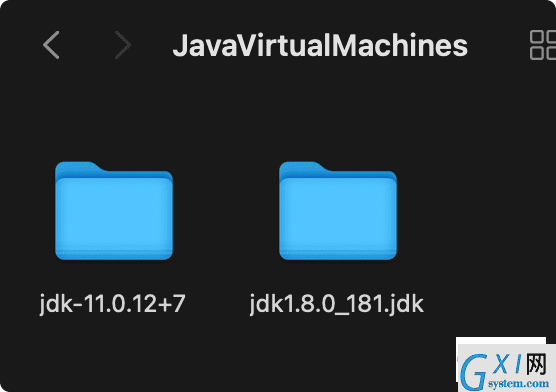Select the jdk1.8.0_181.jdk folder icon
Viewport: 556px width, 392px height.
click(x=338, y=211)
